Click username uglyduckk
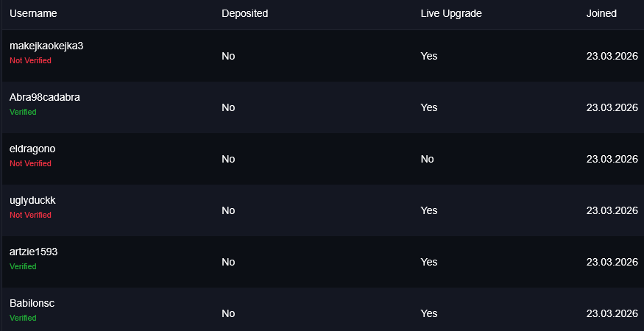This screenshot has height=331, width=644. [x=32, y=200]
